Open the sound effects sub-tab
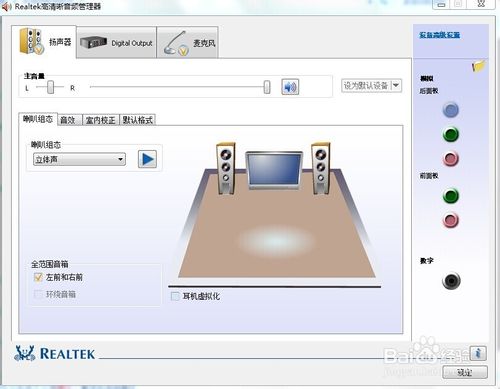 click(x=70, y=120)
